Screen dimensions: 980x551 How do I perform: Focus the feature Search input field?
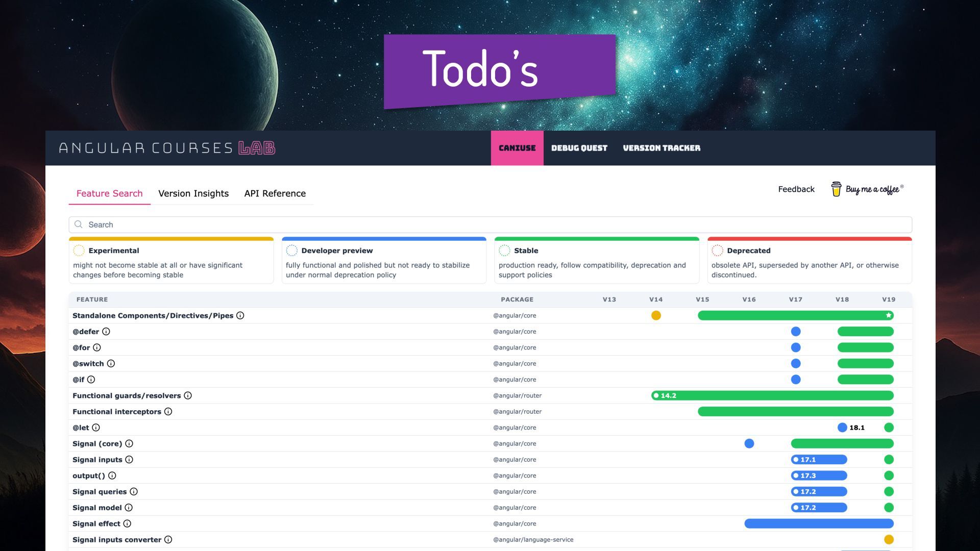pyautogui.click(x=490, y=224)
